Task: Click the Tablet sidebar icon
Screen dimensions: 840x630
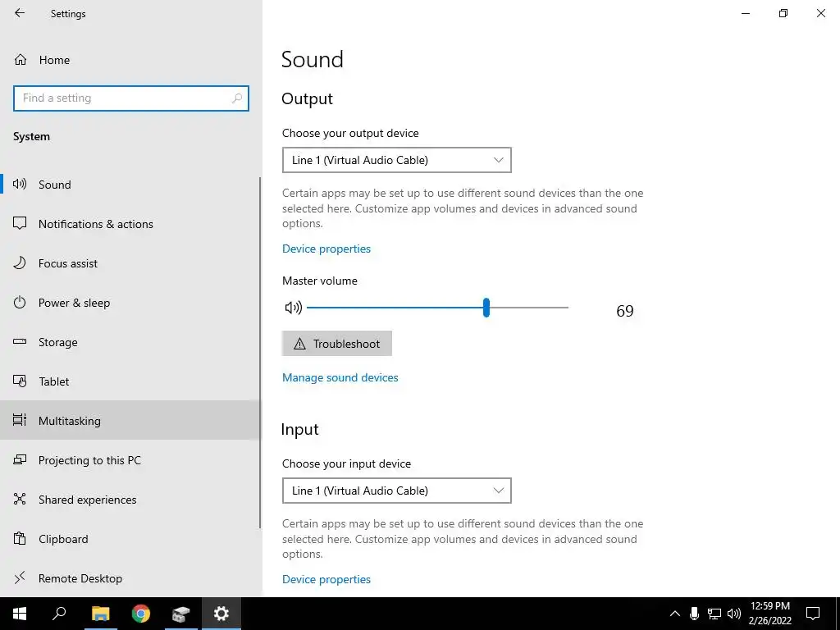Action: pos(20,381)
